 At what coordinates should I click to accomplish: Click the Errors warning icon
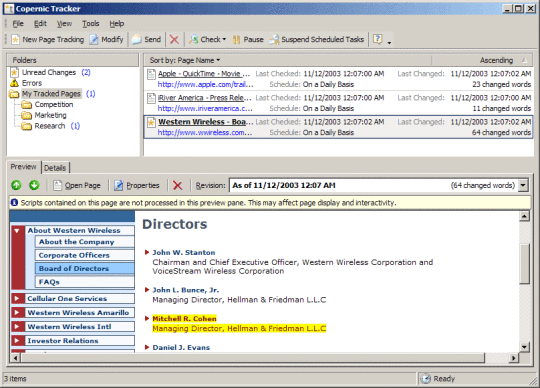coord(14,83)
